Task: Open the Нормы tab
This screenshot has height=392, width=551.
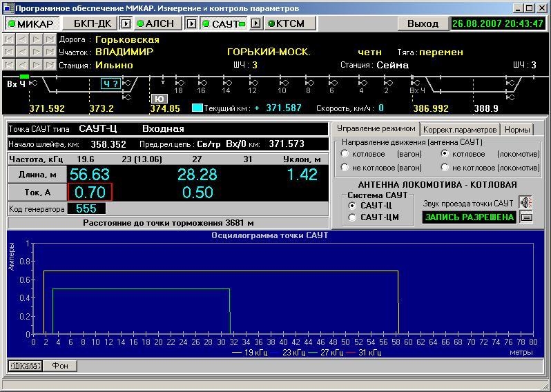Action: [x=517, y=130]
